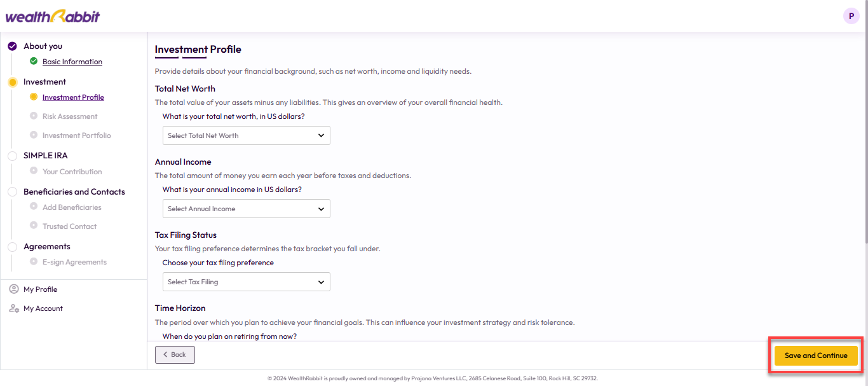Click the grey dot beside E-sign Agreements

tap(34, 261)
